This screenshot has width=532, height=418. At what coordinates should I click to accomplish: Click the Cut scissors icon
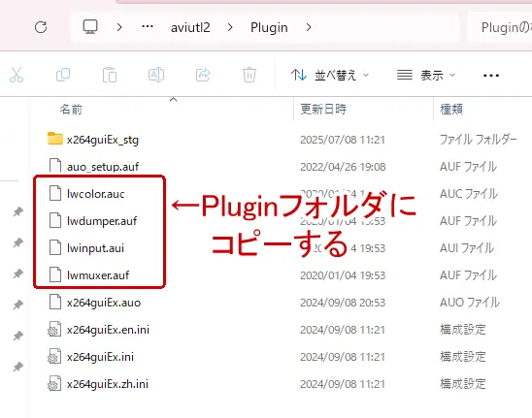(x=17, y=75)
